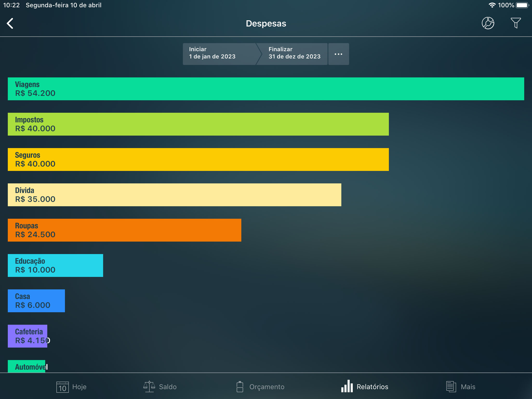Choose the Cafeteria R$ 4.150 bar
This screenshot has width=532, height=399.
click(x=28, y=336)
